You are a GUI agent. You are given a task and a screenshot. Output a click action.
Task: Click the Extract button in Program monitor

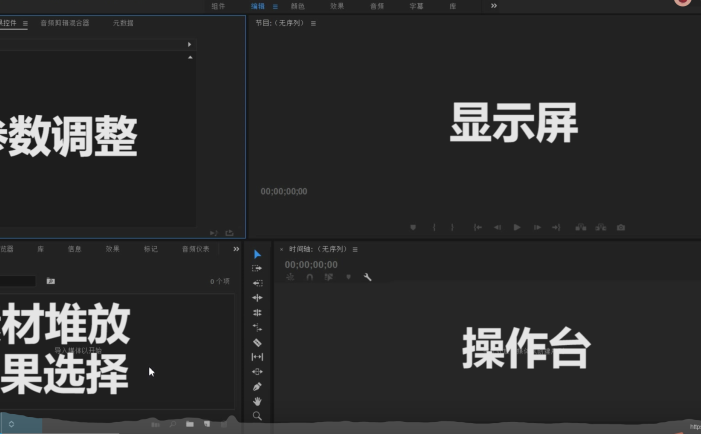600,228
